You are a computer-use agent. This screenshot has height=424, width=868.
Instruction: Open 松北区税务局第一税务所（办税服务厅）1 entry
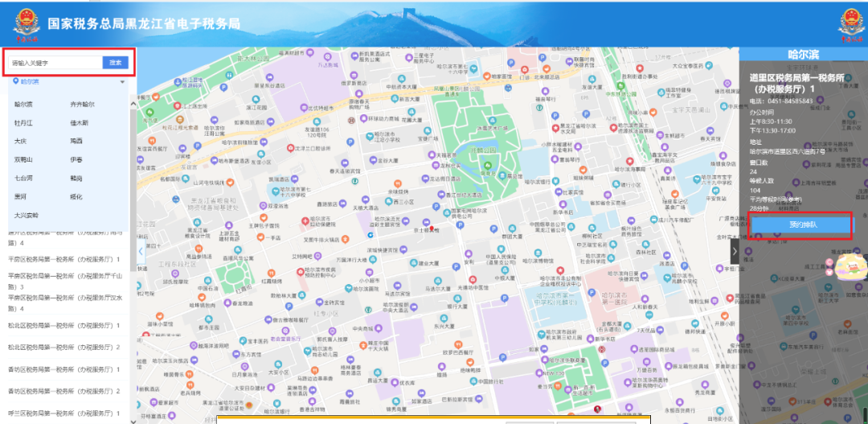point(63,325)
